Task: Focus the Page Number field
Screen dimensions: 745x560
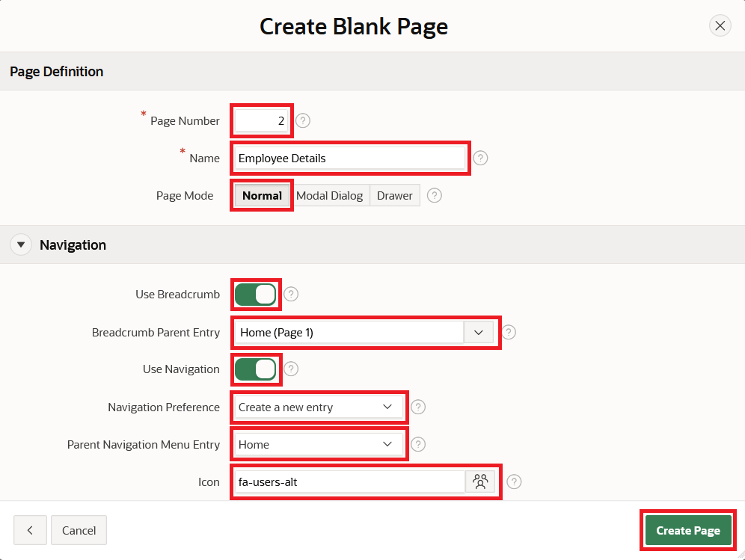Action: coord(261,120)
